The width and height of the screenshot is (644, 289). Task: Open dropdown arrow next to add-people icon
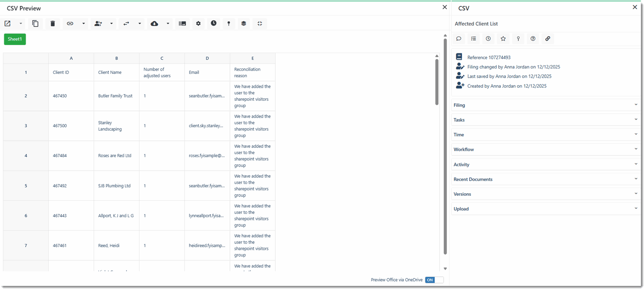[111, 24]
